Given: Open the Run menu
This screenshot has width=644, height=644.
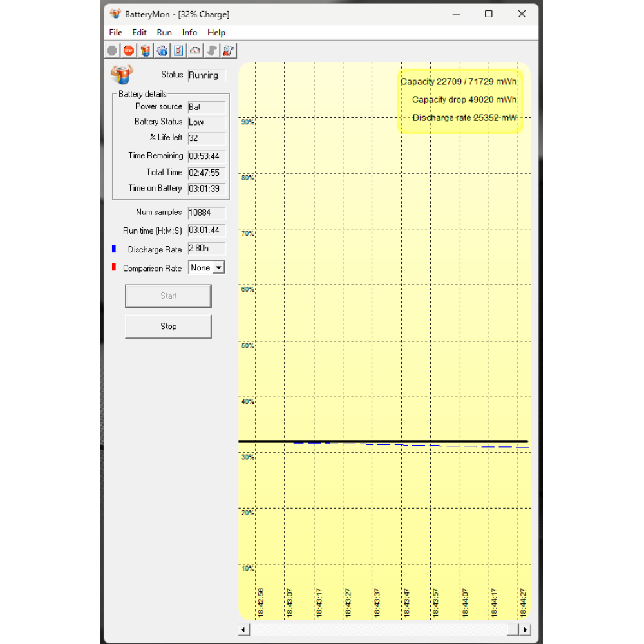Looking at the screenshot, I should (x=164, y=32).
